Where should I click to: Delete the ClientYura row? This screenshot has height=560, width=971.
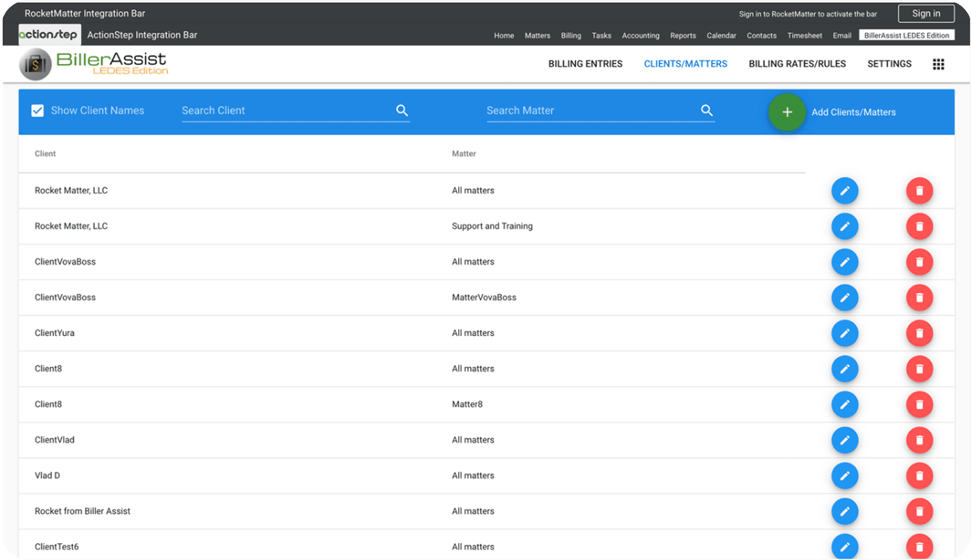click(919, 333)
